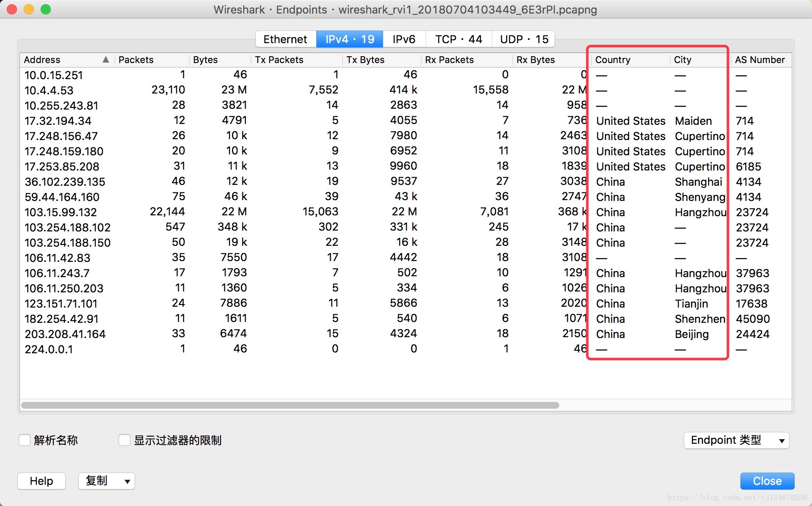Screen dimensions: 812x506
Task: Click the Tx Bytes column header
Action: coord(381,60)
